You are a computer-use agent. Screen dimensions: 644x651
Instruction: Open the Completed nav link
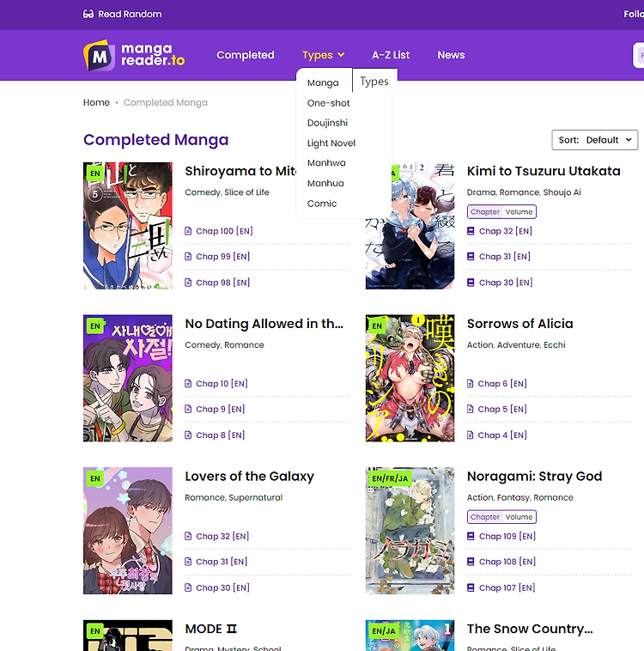pyautogui.click(x=246, y=55)
